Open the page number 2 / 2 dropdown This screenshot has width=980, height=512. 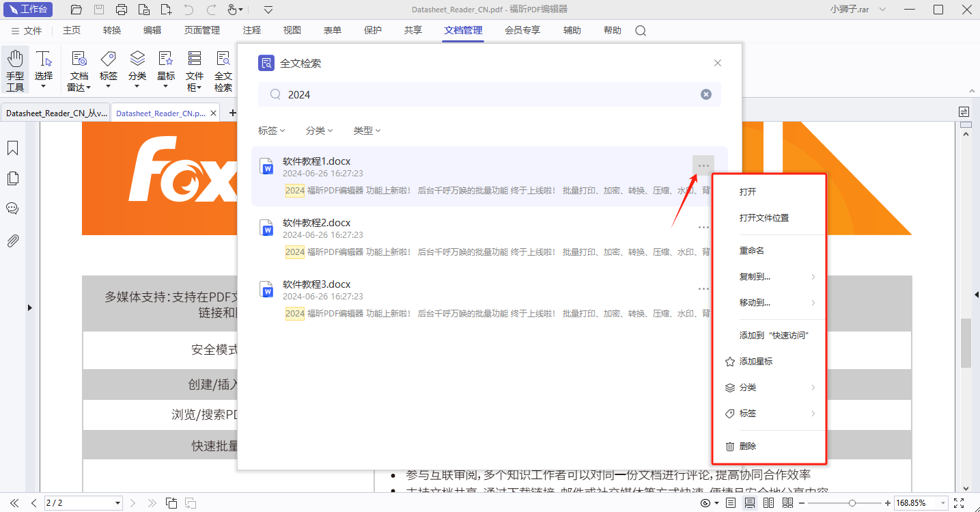tap(118, 503)
